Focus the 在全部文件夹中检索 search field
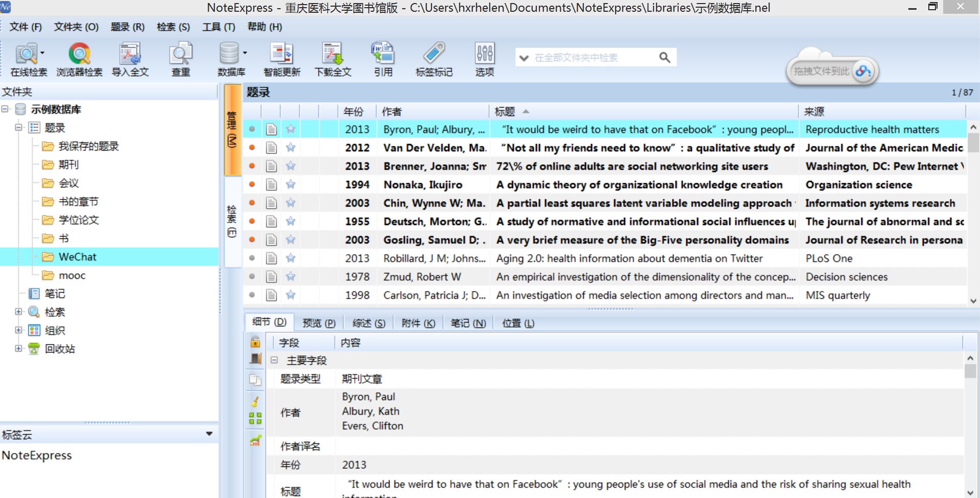This screenshot has width=980, height=498. click(594, 58)
